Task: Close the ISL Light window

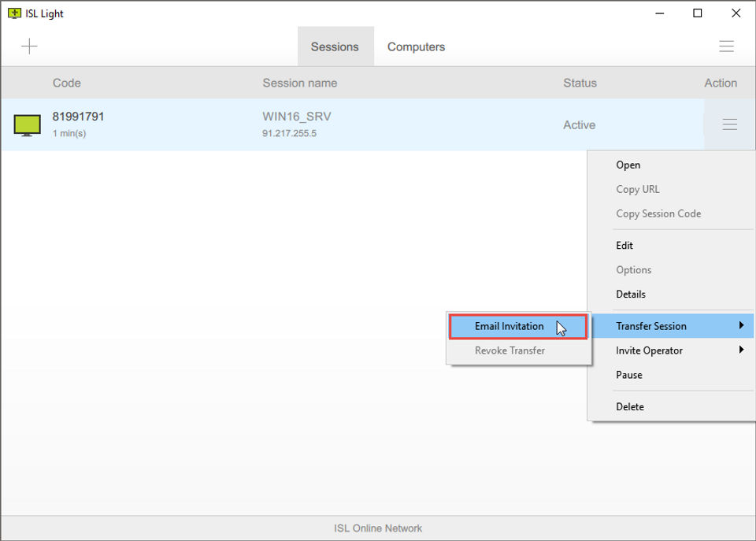Action: pyautogui.click(x=736, y=13)
